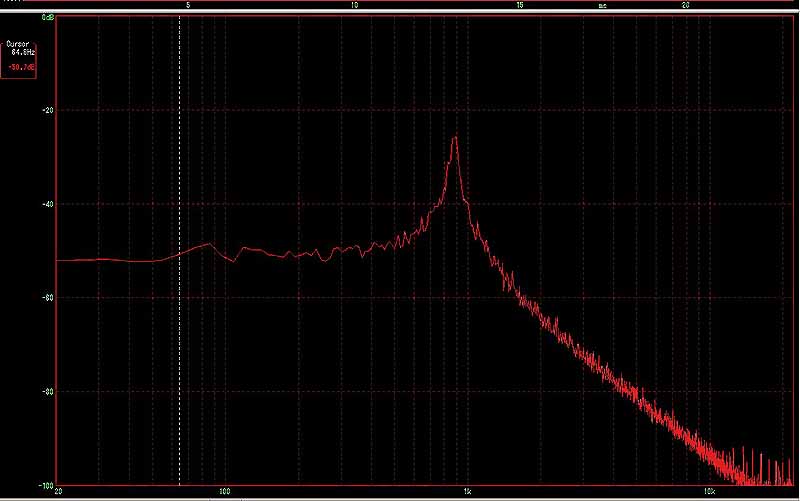Click the 5 mark on top time ruler
This screenshot has height=501, width=800.
click(x=189, y=5)
